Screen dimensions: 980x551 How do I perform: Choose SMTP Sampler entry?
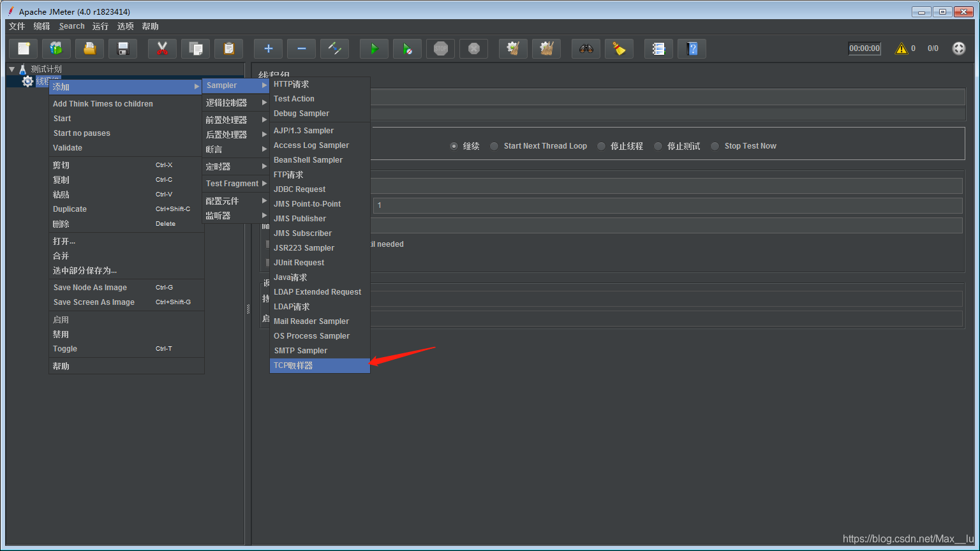click(x=320, y=351)
